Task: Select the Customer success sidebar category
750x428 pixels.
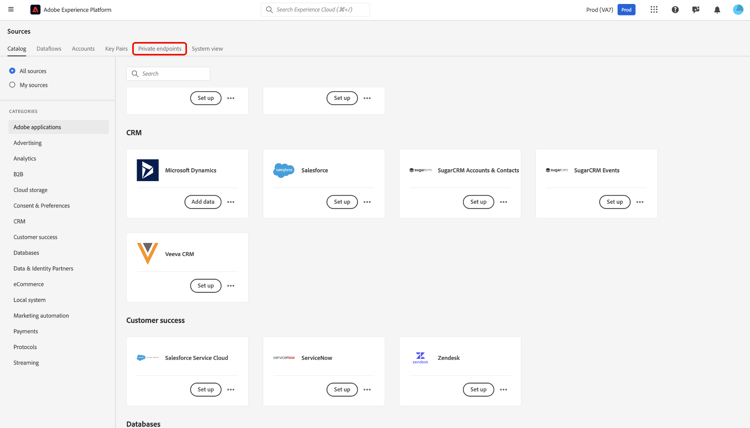Action: (35, 237)
